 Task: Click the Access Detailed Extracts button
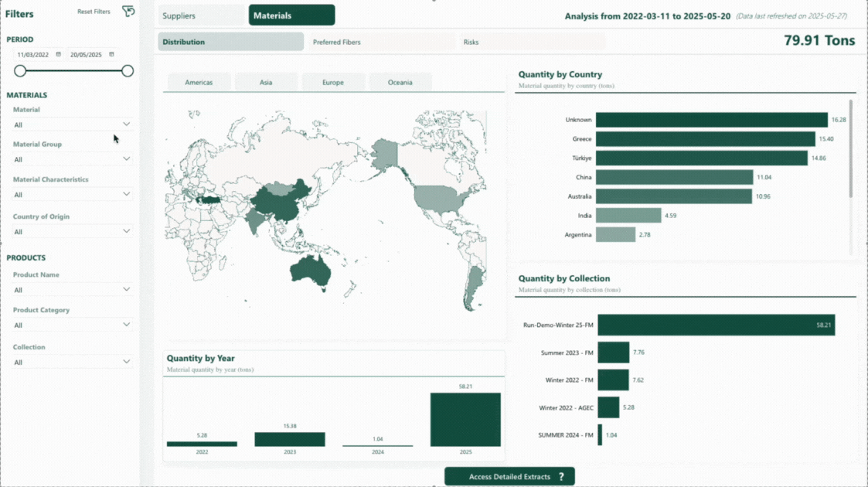pos(509,477)
